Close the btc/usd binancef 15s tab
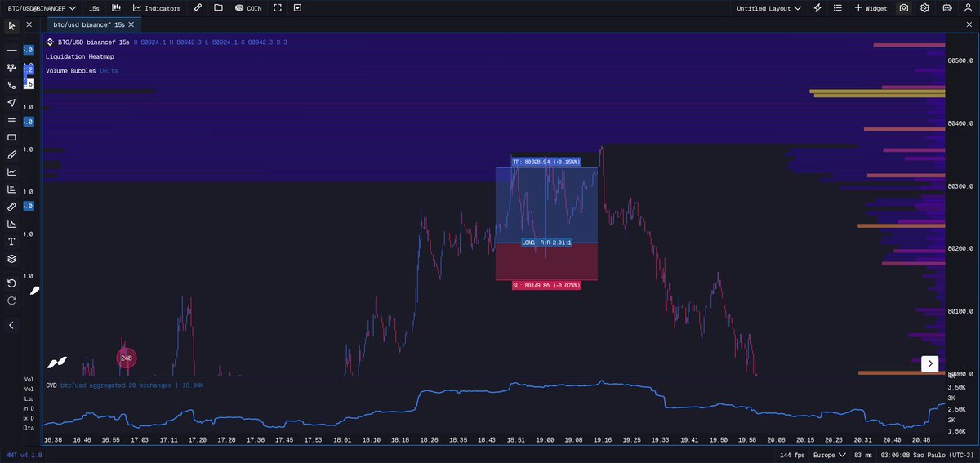The image size is (980, 463). [133, 25]
